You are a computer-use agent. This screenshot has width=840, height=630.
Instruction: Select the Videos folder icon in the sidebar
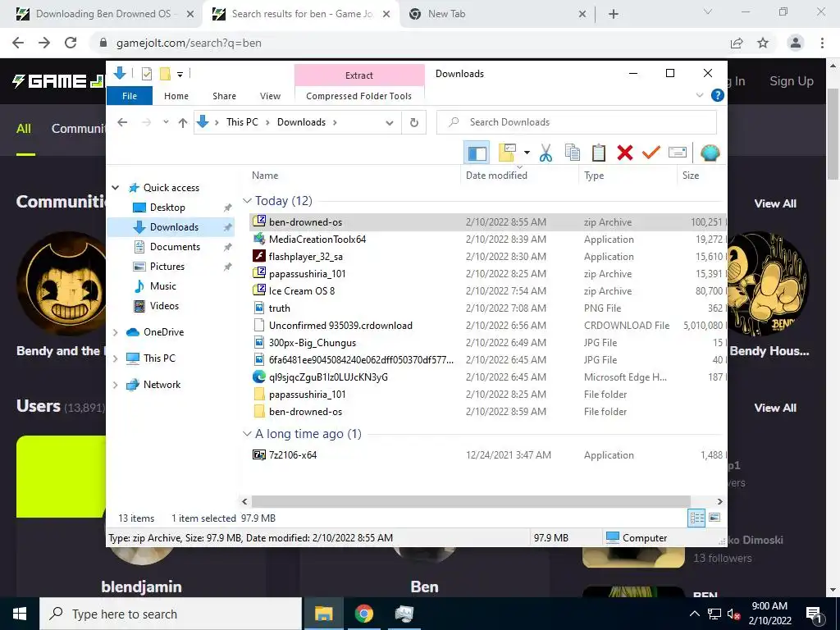[139, 306]
